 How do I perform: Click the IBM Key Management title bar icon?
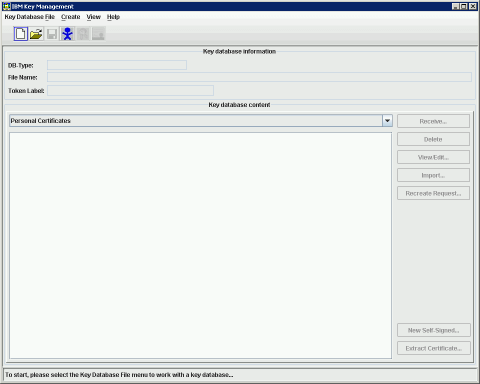(6, 6)
